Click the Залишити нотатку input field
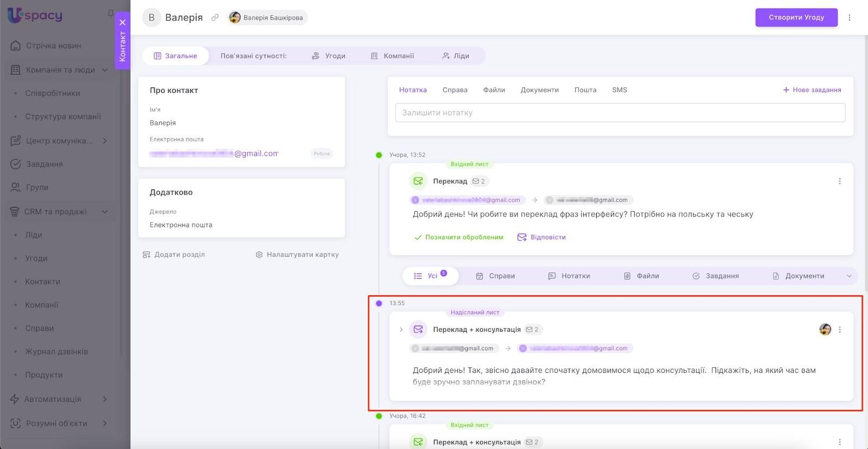Viewport: 868px width, 449px height. [x=620, y=113]
